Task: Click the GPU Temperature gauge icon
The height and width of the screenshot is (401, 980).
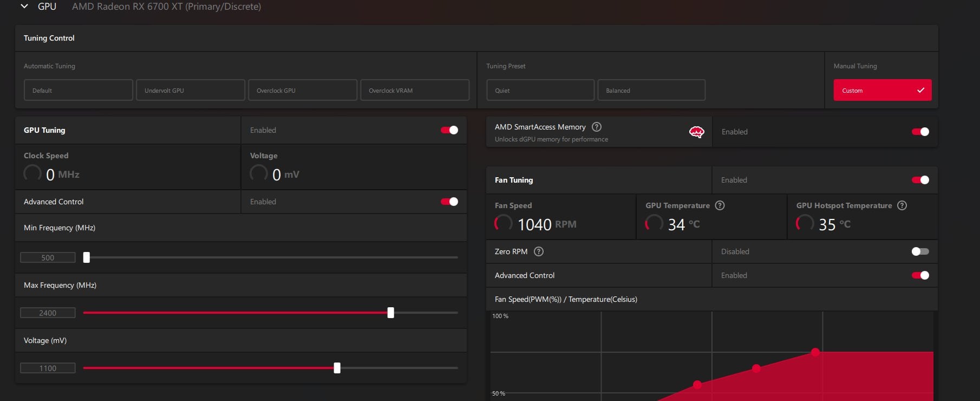Action: tap(654, 223)
